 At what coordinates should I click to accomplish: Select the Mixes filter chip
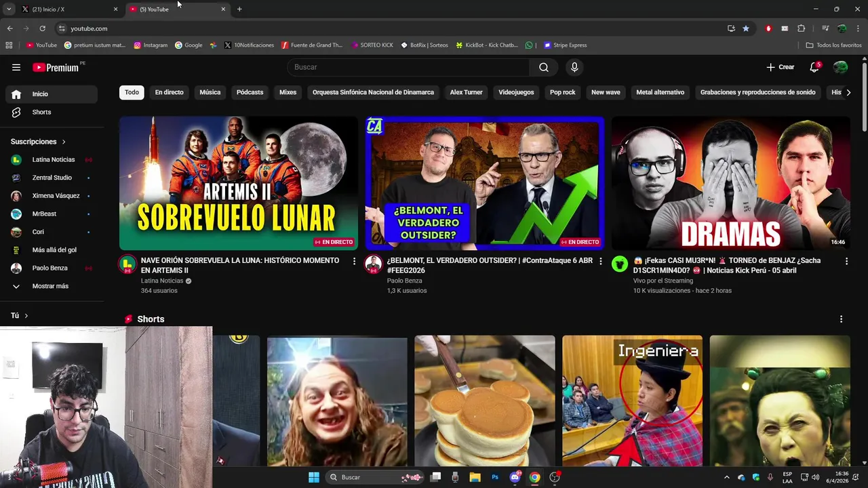coord(288,92)
